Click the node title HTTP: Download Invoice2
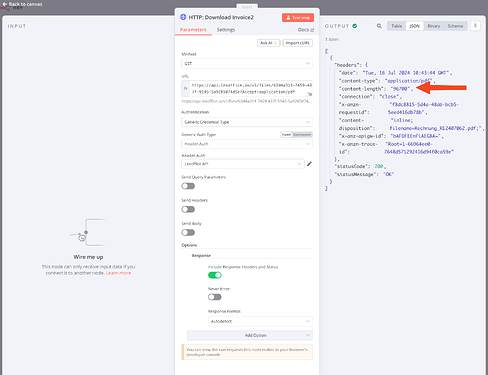 click(x=221, y=17)
